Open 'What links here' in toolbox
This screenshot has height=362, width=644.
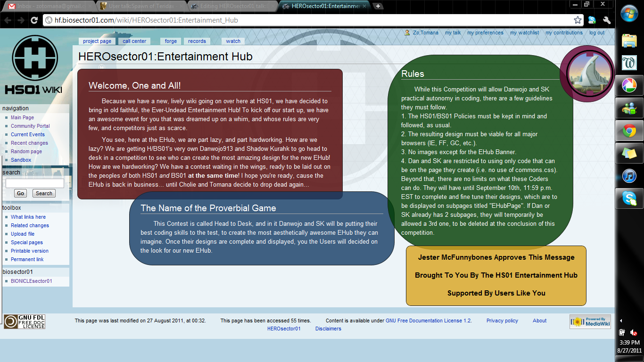[x=28, y=217]
